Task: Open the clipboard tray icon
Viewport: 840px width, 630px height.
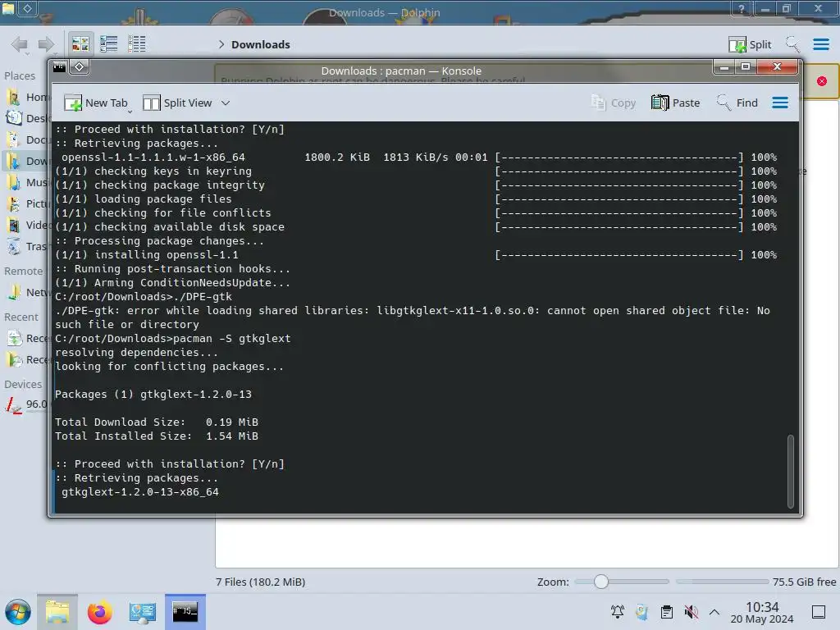Action: click(x=666, y=612)
